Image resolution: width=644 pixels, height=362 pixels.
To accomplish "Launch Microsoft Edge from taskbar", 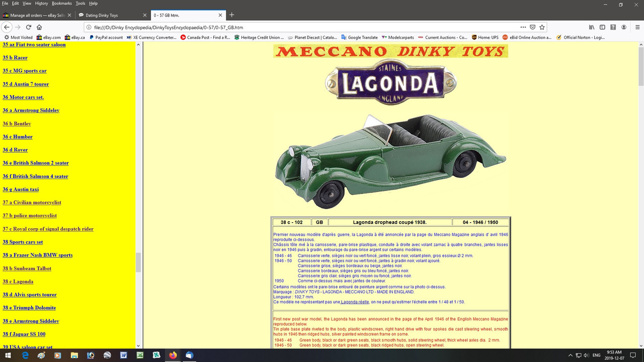I will [25, 355].
